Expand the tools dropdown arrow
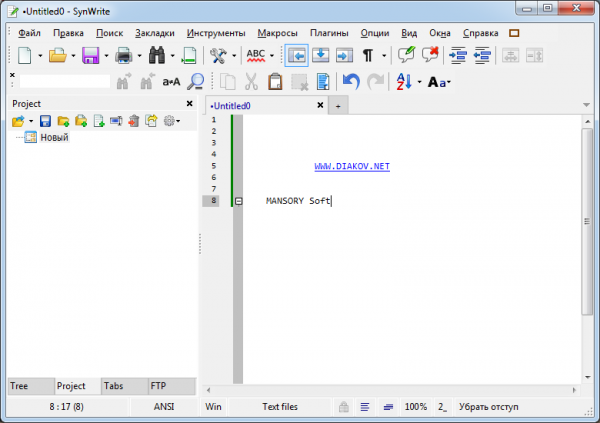Screen dimensions: 600x423 click(x=234, y=56)
